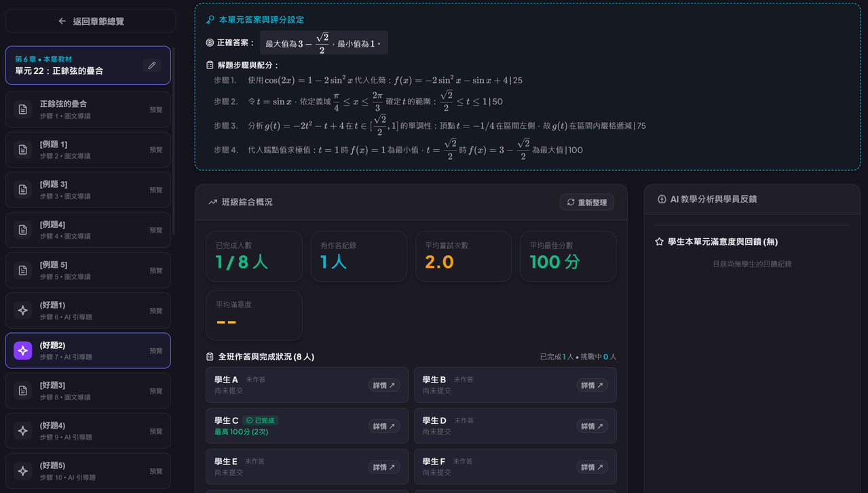Select [例題 5] step in sidebar

point(88,271)
